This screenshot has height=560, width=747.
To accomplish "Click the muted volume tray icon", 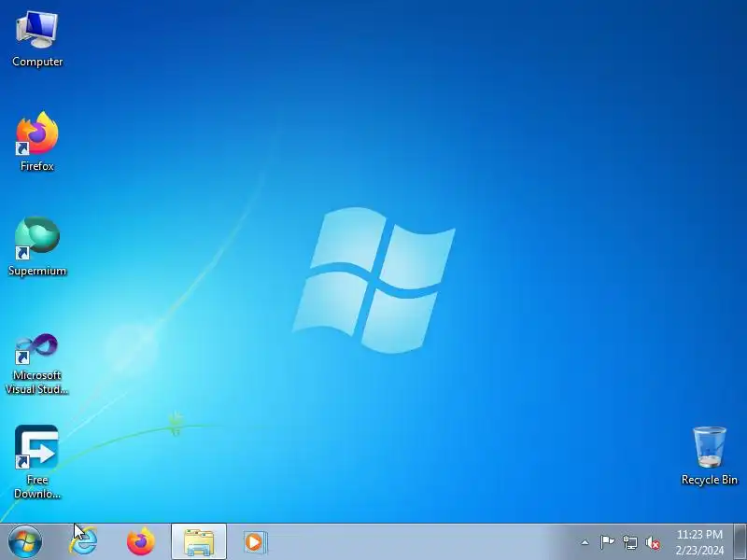I will [653, 542].
